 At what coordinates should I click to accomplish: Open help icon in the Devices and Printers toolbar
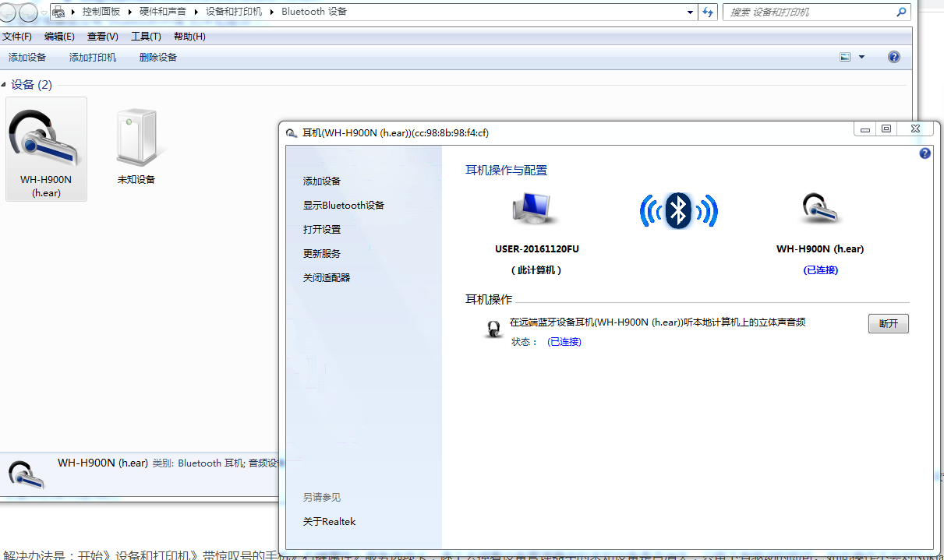click(894, 57)
